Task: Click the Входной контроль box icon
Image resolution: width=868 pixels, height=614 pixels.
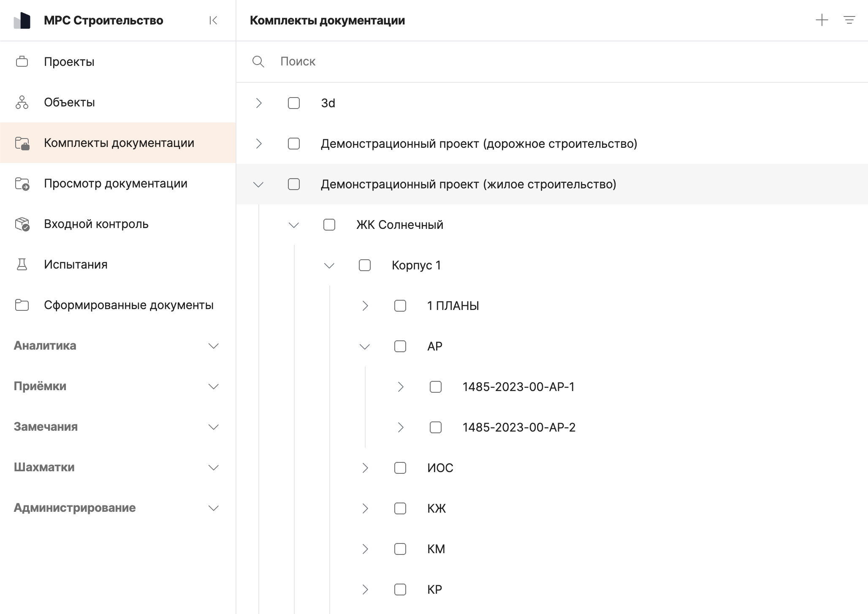Action: [x=22, y=224]
